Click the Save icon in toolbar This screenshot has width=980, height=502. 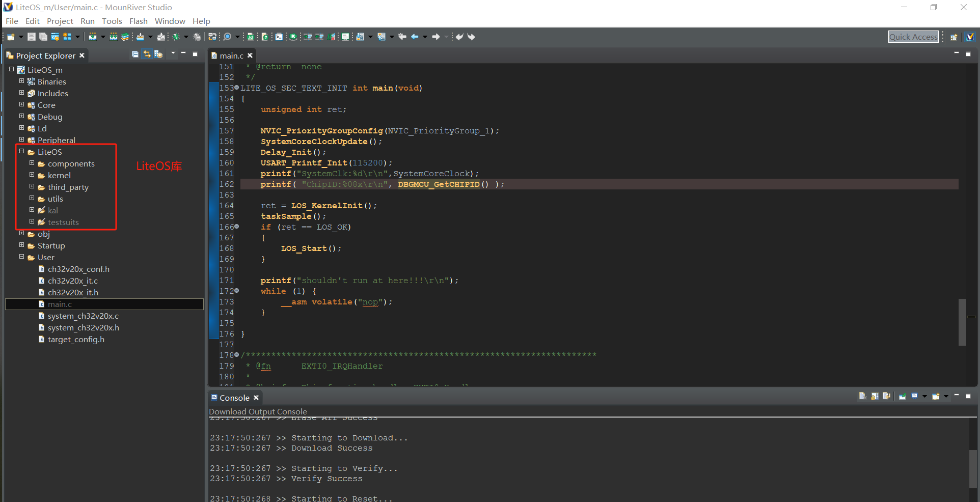pyautogui.click(x=31, y=37)
